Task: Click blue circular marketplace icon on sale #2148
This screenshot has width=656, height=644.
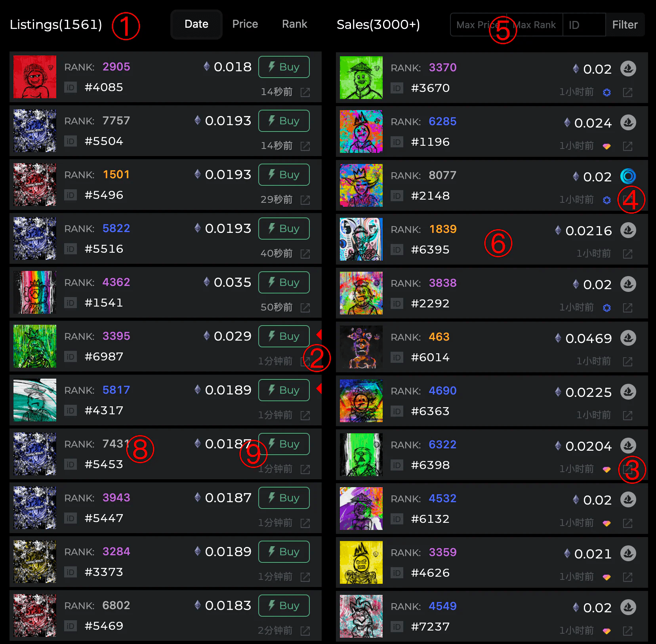Action: [x=628, y=176]
